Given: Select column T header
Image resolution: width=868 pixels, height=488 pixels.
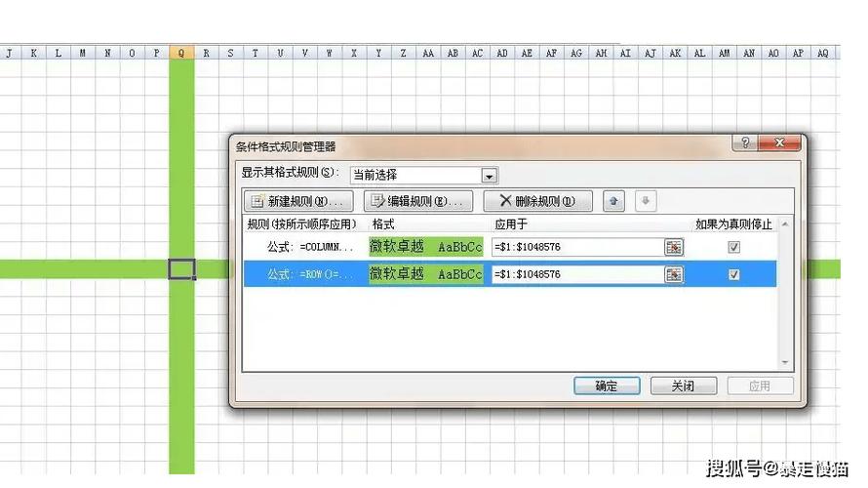Looking at the screenshot, I should 256,53.
